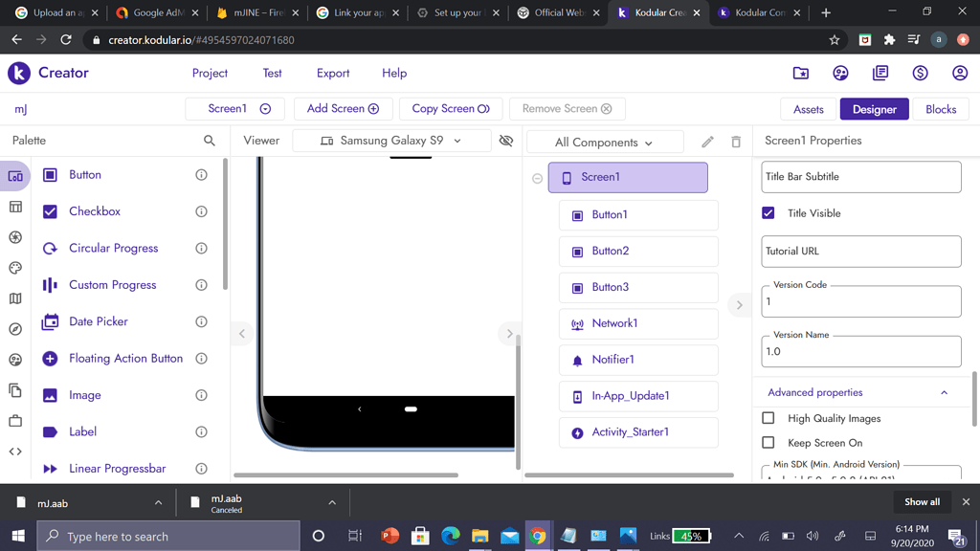Open Maps palette category icon
Image resolution: width=980 pixels, height=551 pixels.
point(15,298)
